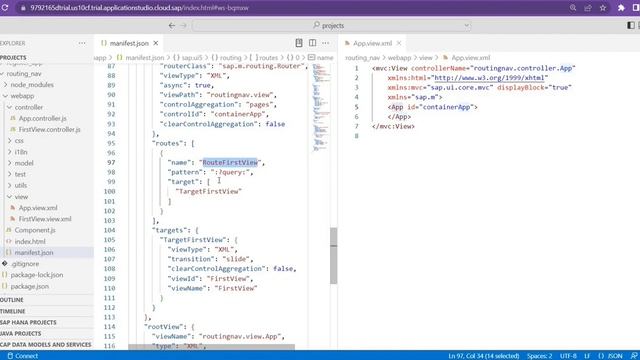
Task: Change indentation via Spaces: 2
Action: tap(539, 356)
